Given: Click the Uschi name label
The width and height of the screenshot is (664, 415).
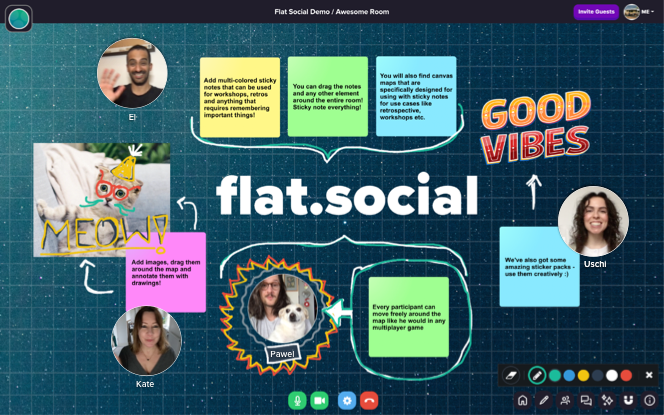Looking at the screenshot, I should (x=595, y=264).
